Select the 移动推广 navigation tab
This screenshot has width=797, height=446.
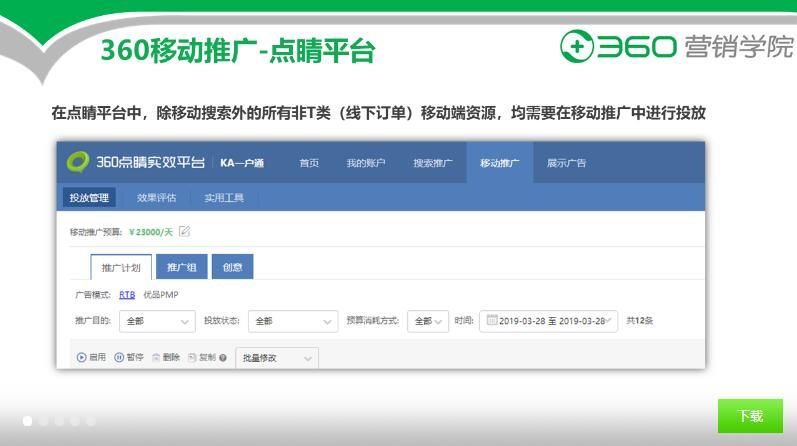pyautogui.click(x=500, y=163)
